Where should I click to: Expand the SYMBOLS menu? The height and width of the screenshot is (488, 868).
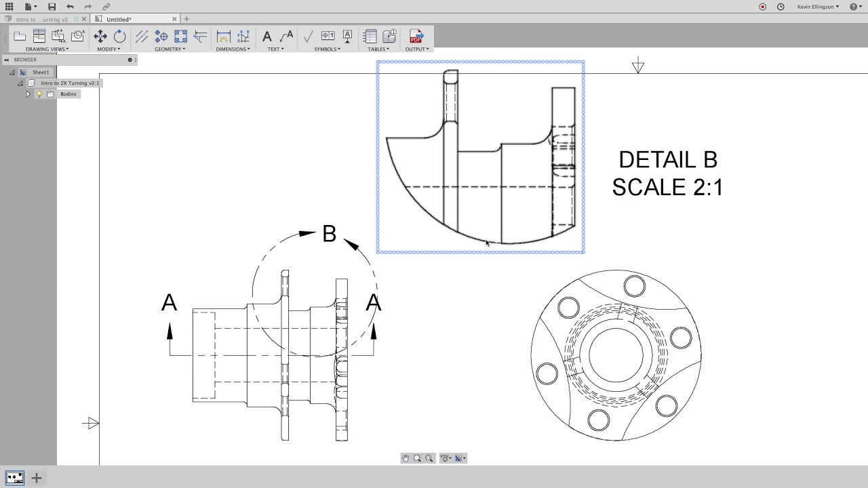click(x=328, y=49)
